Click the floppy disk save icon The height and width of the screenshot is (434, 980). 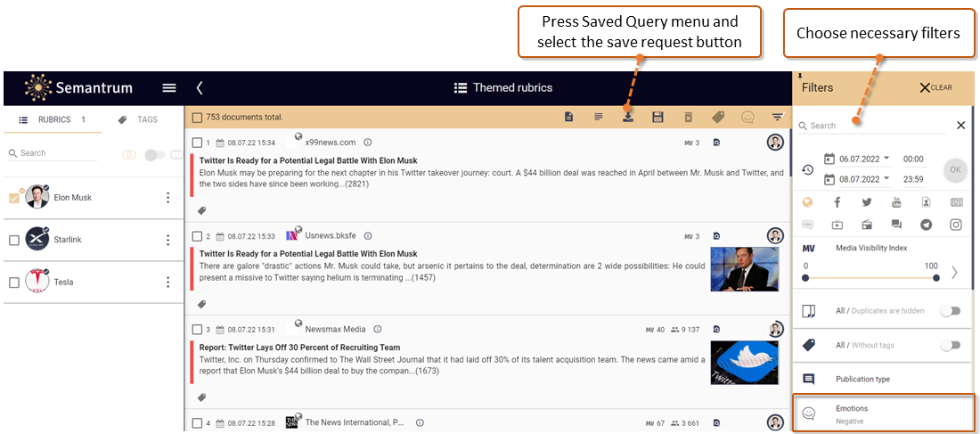tap(657, 117)
